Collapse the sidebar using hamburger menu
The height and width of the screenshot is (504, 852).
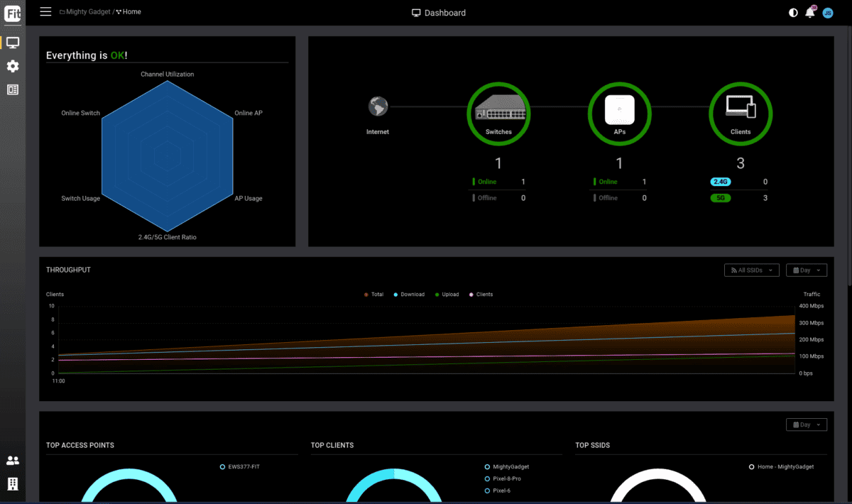pos(45,11)
